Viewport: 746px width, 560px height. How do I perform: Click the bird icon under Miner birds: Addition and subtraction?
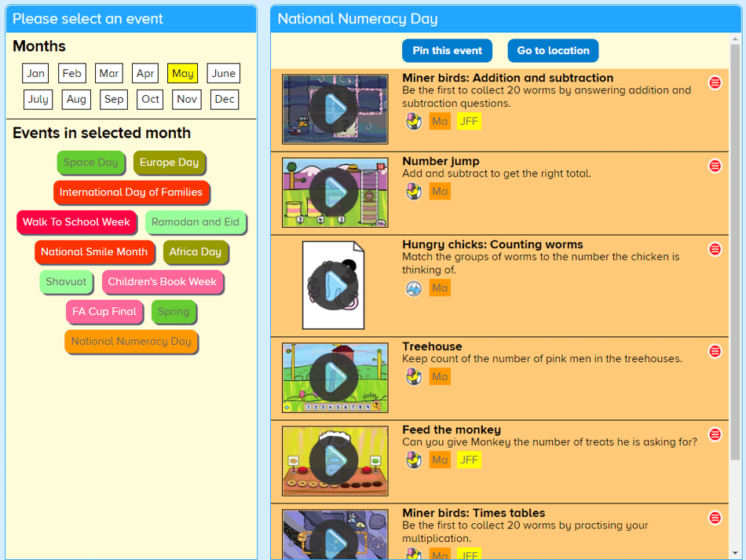click(413, 121)
